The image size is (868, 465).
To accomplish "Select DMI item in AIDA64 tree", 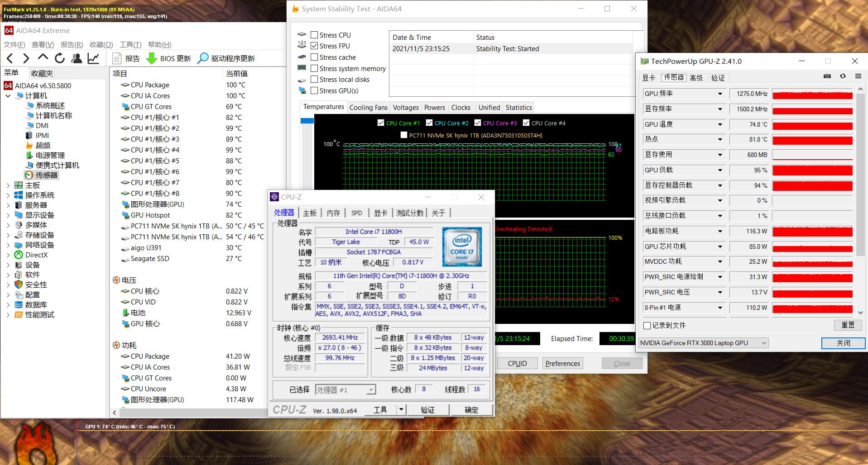I will (x=42, y=125).
